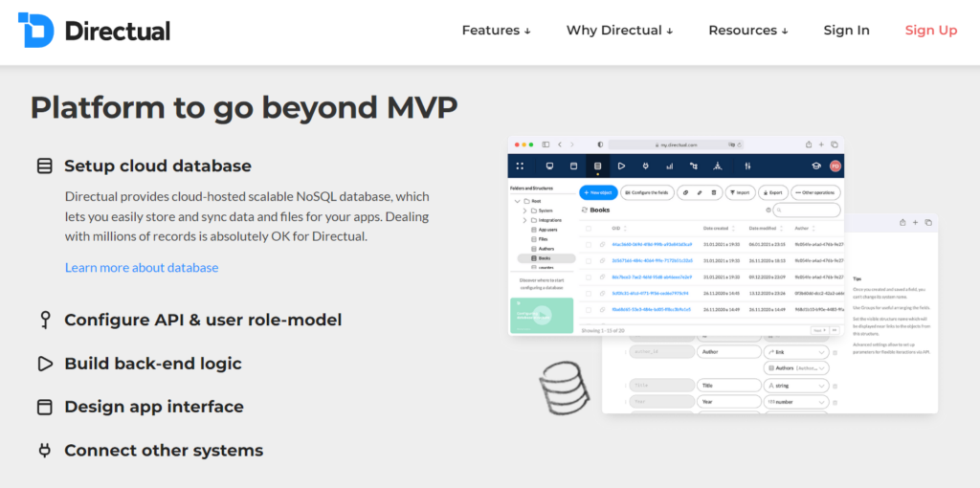Expand the Features dropdown menu
This screenshot has height=488, width=980.
click(496, 30)
